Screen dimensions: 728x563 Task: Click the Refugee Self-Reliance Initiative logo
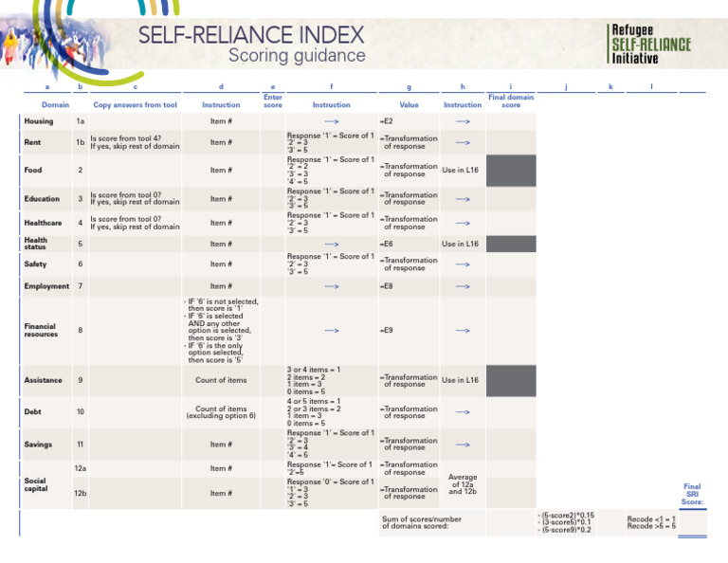pyautogui.click(x=649, y=45)
